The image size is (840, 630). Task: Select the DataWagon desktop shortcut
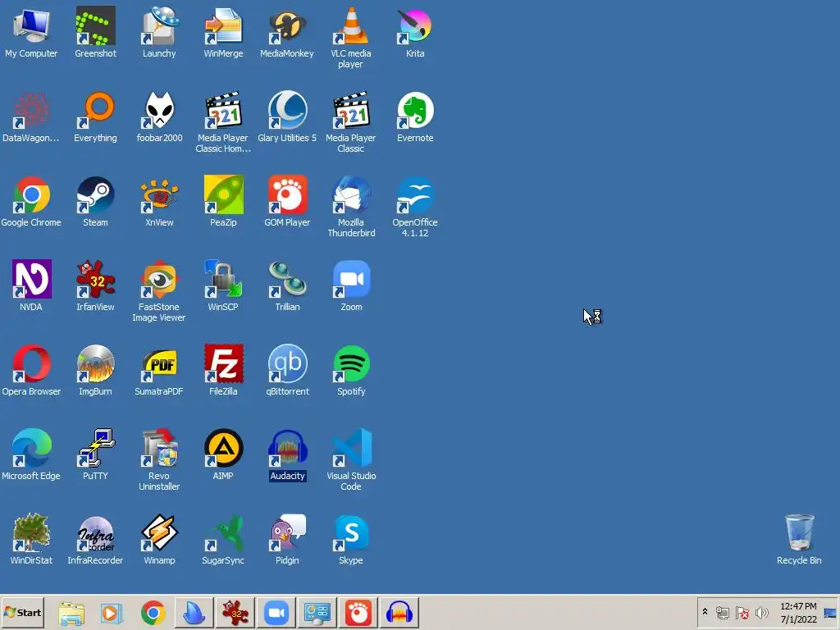click(x=31, y=116)
